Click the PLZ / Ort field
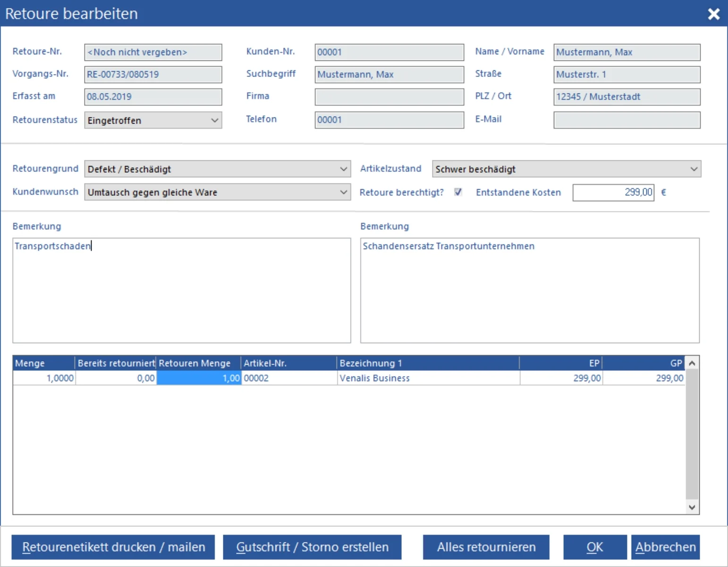This screenshot has width=728, height=567. coord(627,97)
